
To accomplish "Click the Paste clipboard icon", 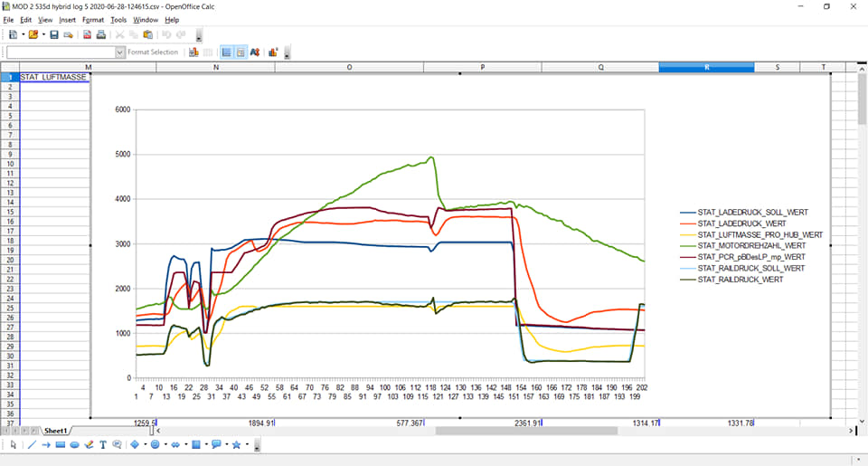I will click(147, 34).
